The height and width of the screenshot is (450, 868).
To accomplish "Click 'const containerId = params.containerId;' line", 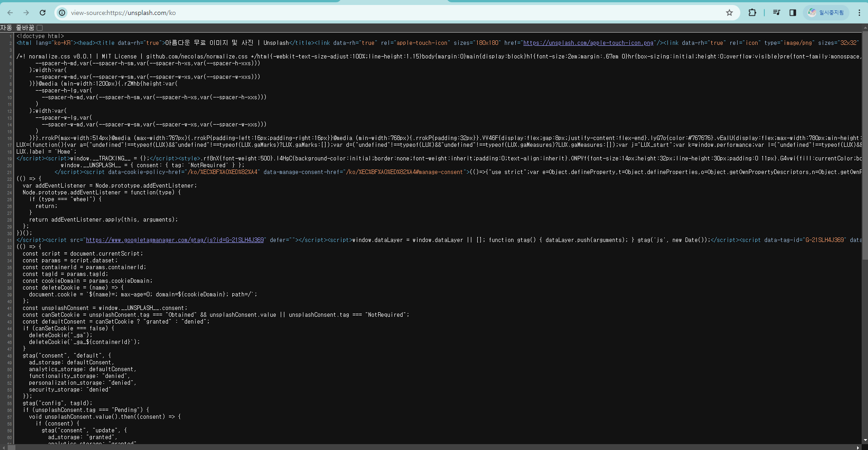I will pyautogui.click(x=84, y=267).
